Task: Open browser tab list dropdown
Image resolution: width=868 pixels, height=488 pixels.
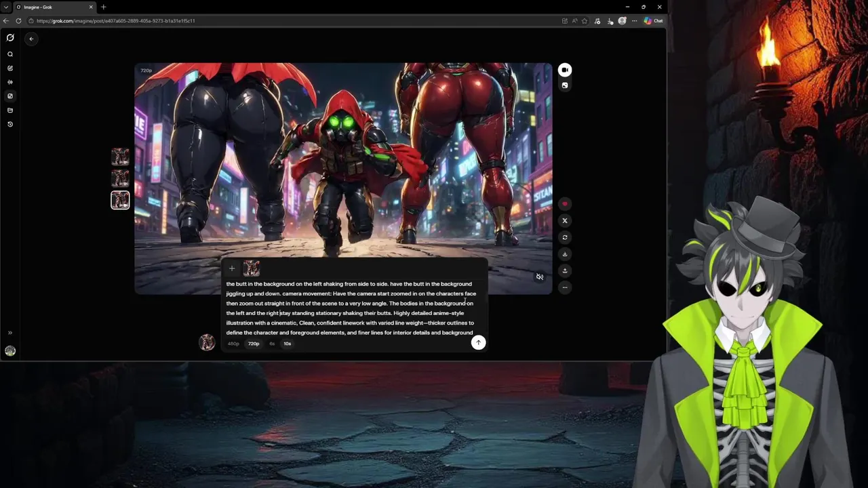Action: coord(5,7)
